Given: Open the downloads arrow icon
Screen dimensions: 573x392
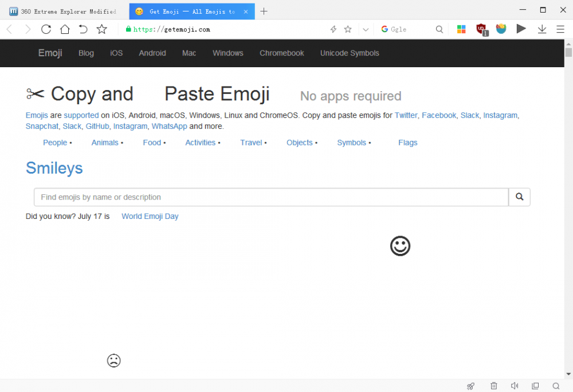Looking at the screenshot, I should 542,29.
